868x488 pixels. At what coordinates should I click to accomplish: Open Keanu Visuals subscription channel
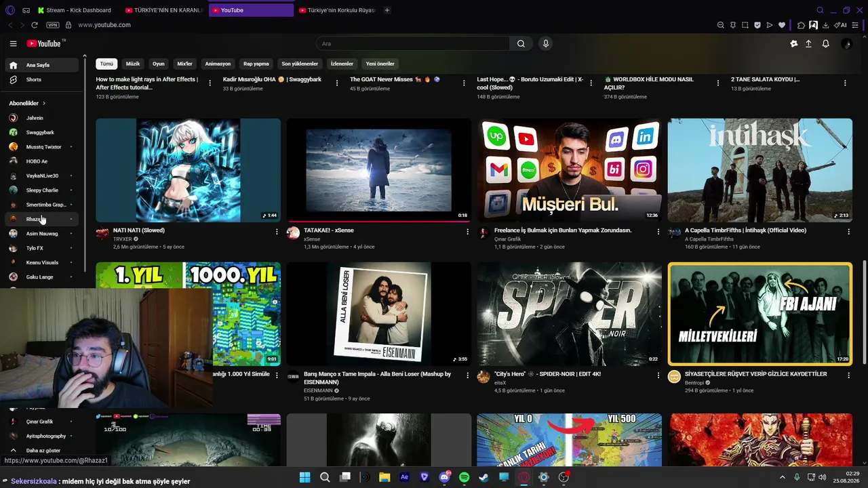[x=42, y=262]
